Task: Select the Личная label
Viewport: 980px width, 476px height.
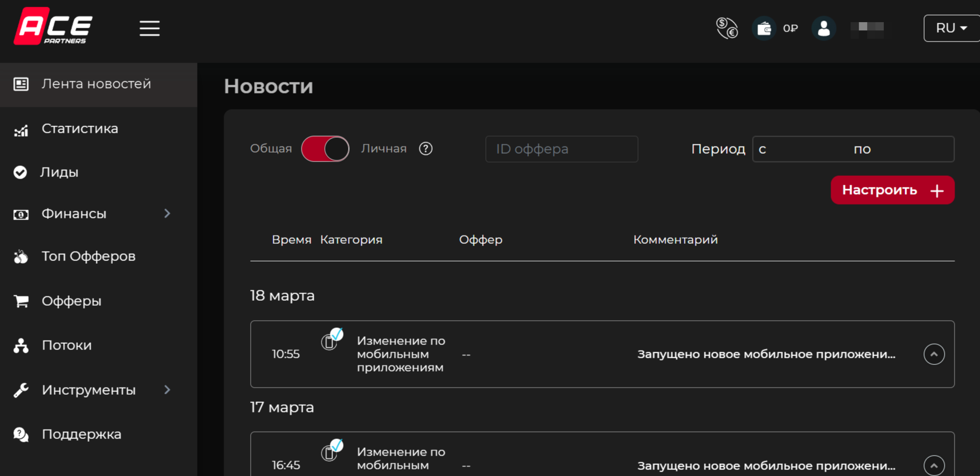Action: point(384,149)
